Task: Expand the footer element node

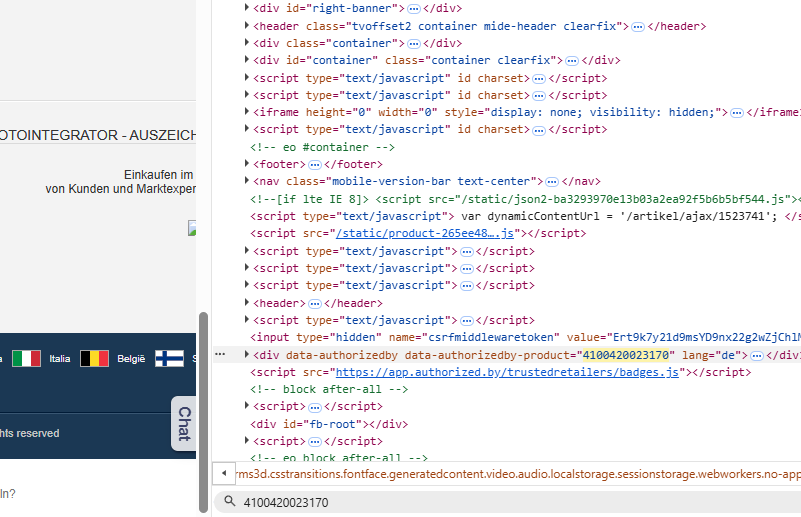Action: tap(247, 163)
